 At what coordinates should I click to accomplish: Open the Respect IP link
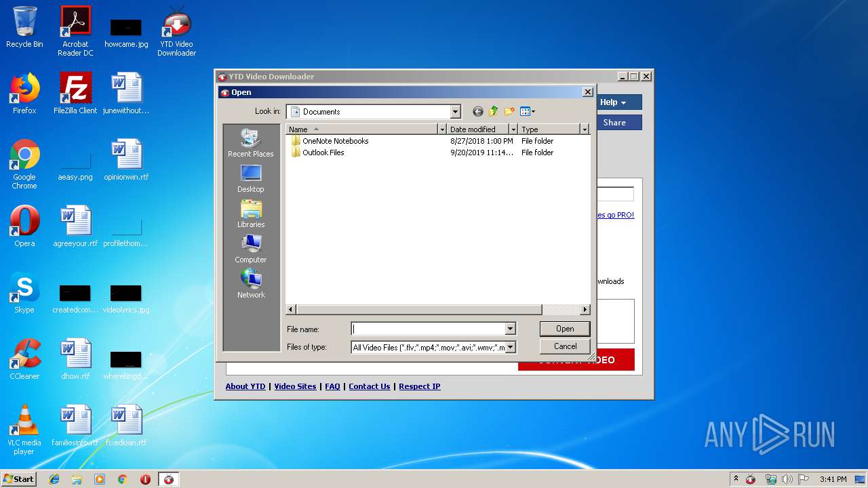click(x=420, y=386)
